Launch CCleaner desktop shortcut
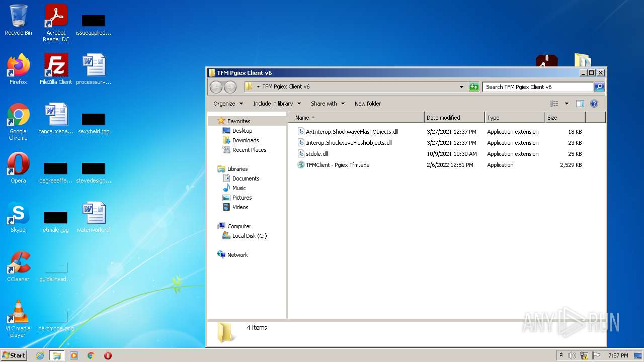 click(x=18, y=266)
